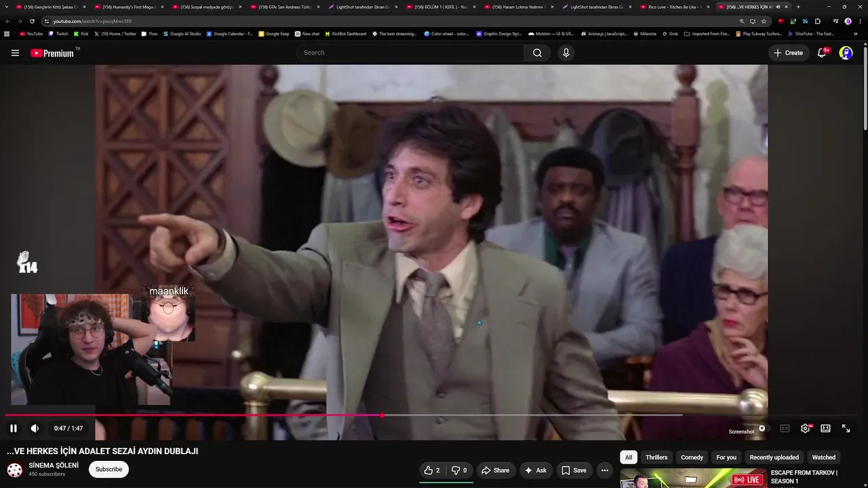Enter full screen mode
Image resolution: width=868 pixels, height=488 pixels.
tap(846, 428)
